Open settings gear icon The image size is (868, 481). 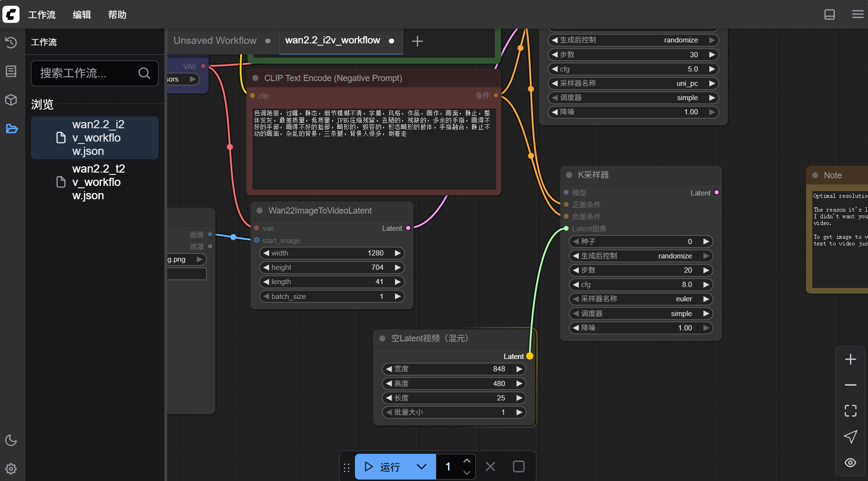tap(11, 469)
